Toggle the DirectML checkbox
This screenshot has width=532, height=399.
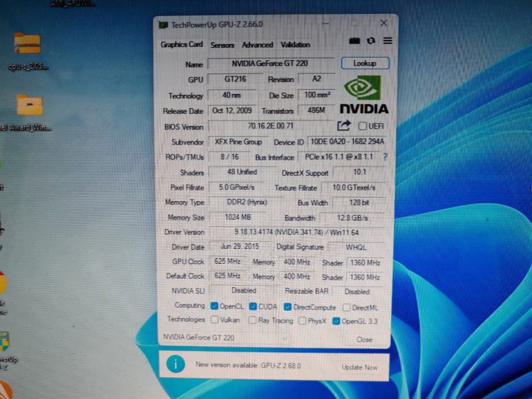[x=346, y=308]
